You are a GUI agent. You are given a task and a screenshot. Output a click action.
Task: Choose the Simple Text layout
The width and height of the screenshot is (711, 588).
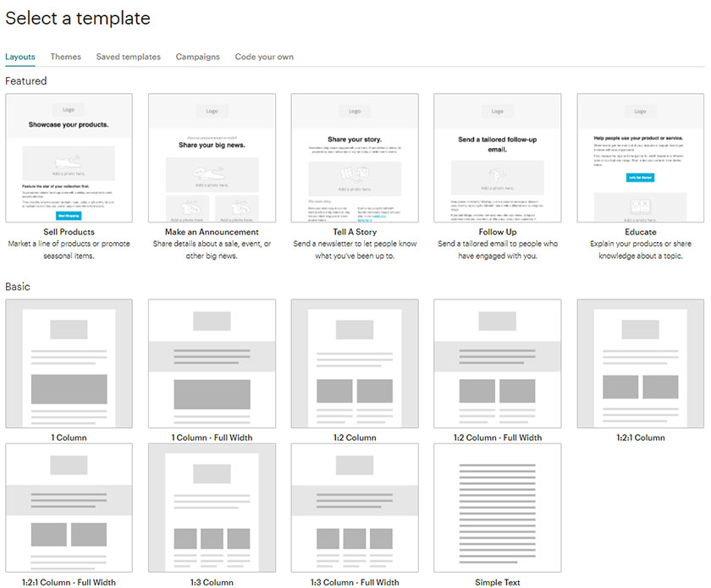pyautogui.click(x=497, y=508)
